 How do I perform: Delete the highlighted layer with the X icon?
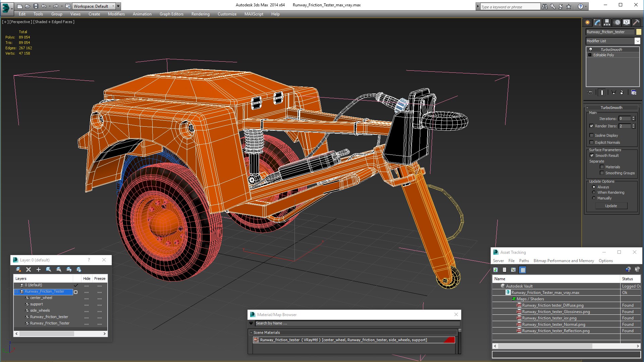(29, 269)
